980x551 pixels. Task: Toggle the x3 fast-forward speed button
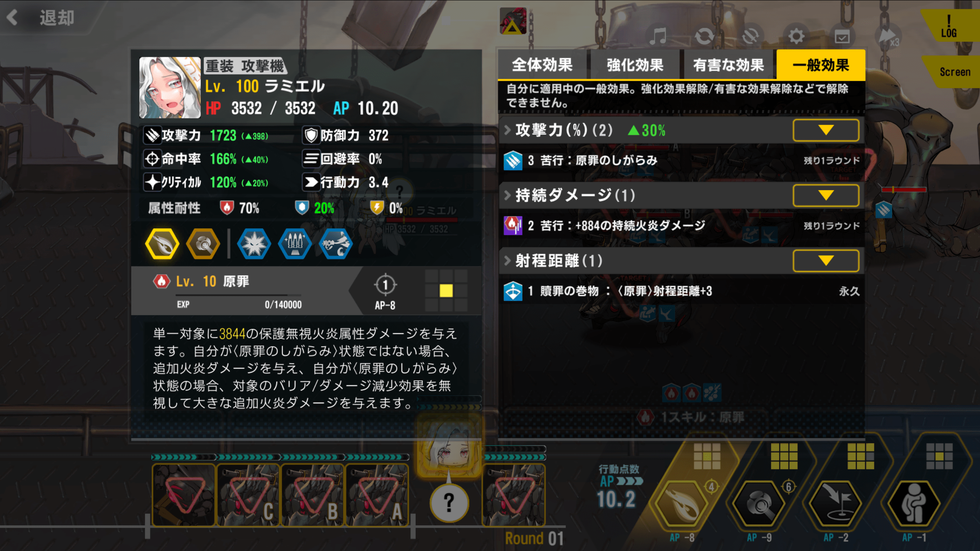[x=889, y=37]
